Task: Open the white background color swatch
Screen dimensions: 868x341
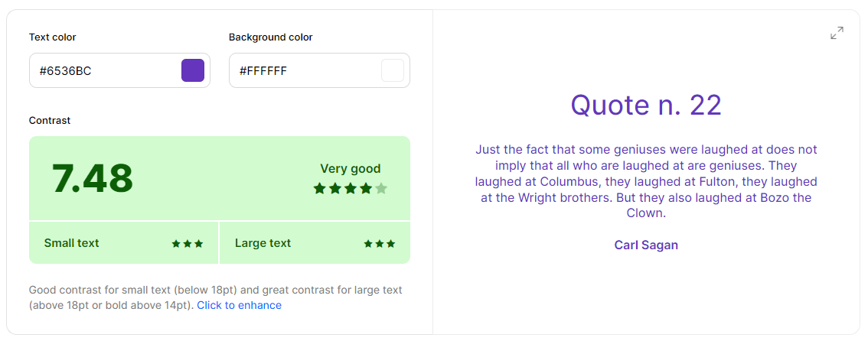Action: [393, 70]
